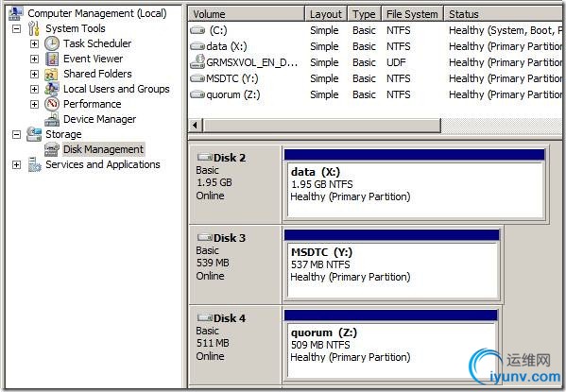Select Computer Management (Local) root label
The width and height of the screenshot is (566, 392).
pos(97,14)
